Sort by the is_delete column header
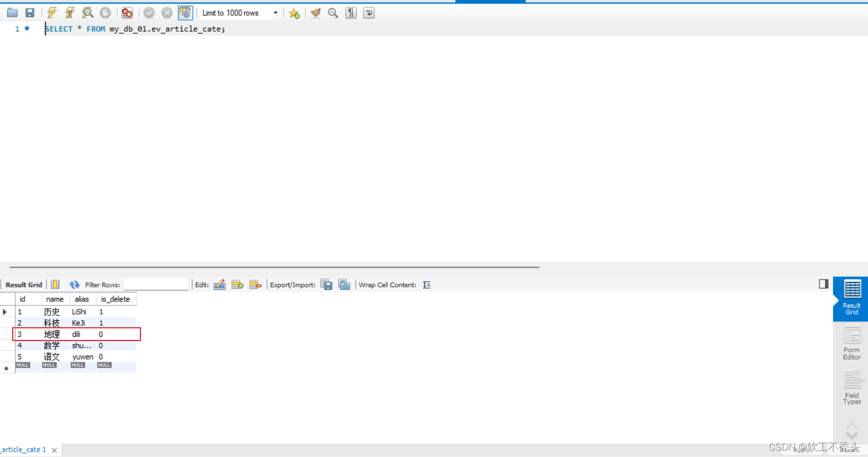 coord(116,299)
